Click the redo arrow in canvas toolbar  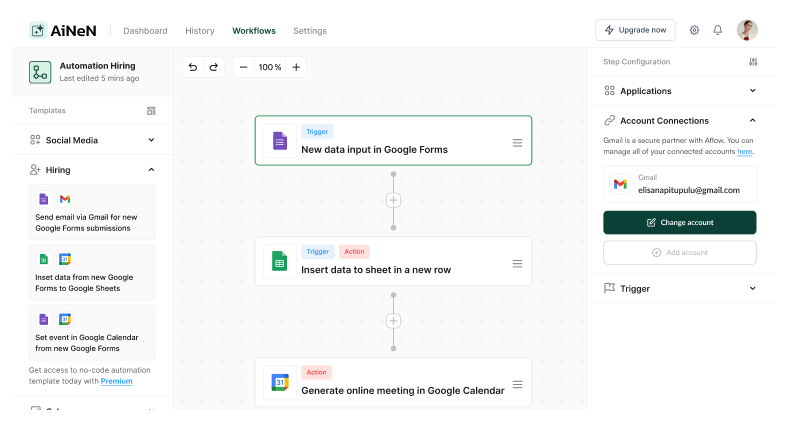pyautogui.click(x=213, y=67)
